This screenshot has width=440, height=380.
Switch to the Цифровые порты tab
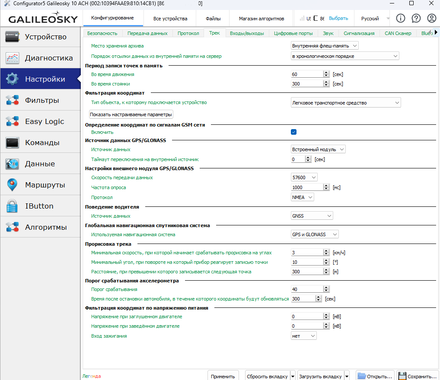tap(293, 33)
